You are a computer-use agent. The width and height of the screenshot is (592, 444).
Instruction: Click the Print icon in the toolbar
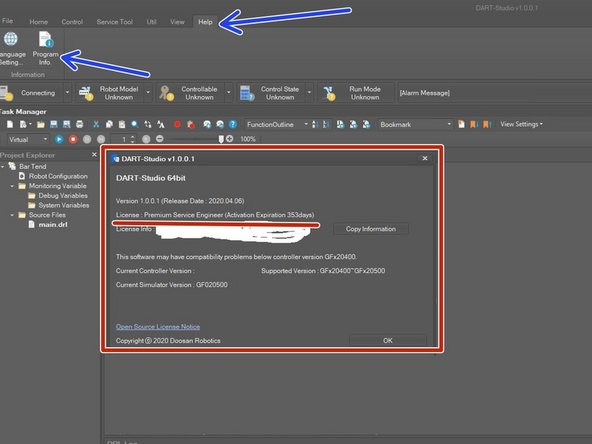pos(79,124)
